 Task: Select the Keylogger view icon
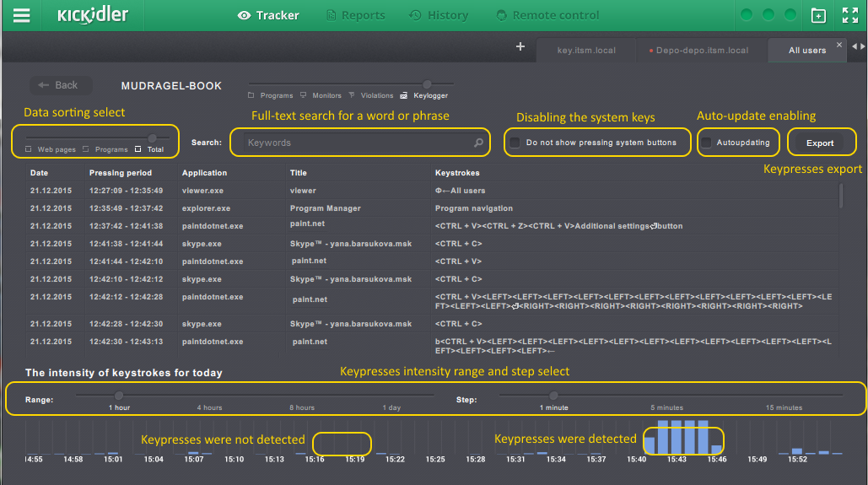(x=404, y=96)
